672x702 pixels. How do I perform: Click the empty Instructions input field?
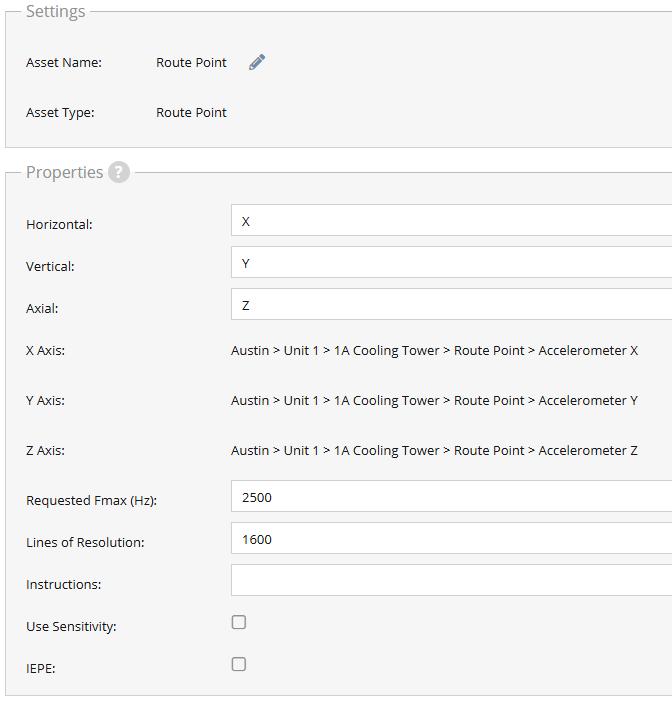tap(451, 580)
